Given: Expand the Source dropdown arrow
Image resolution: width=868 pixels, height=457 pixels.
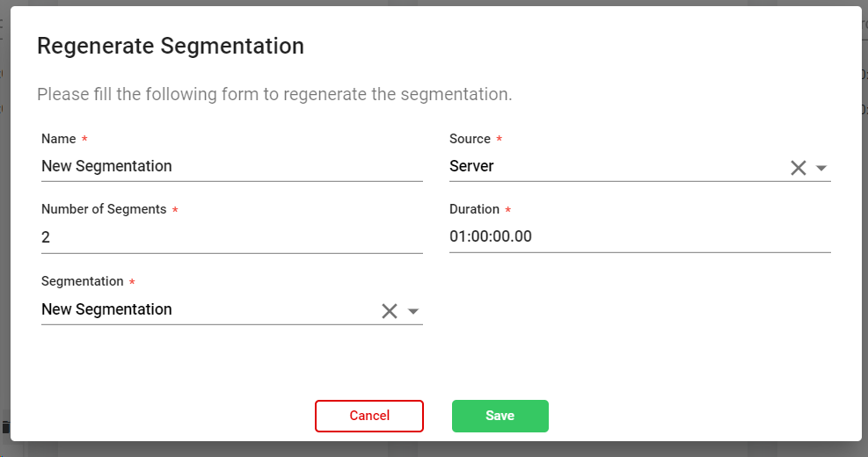Looking at the screenshot, I should coord(821,168).
